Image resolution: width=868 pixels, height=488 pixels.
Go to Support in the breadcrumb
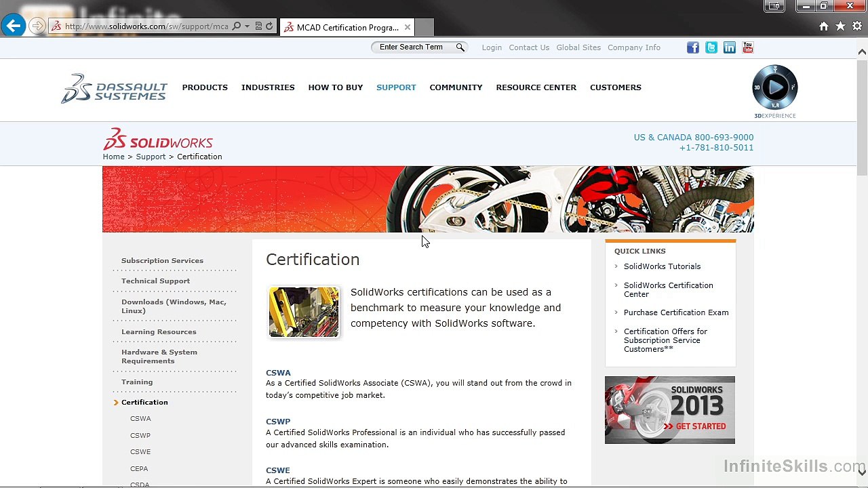click(151, 157)
